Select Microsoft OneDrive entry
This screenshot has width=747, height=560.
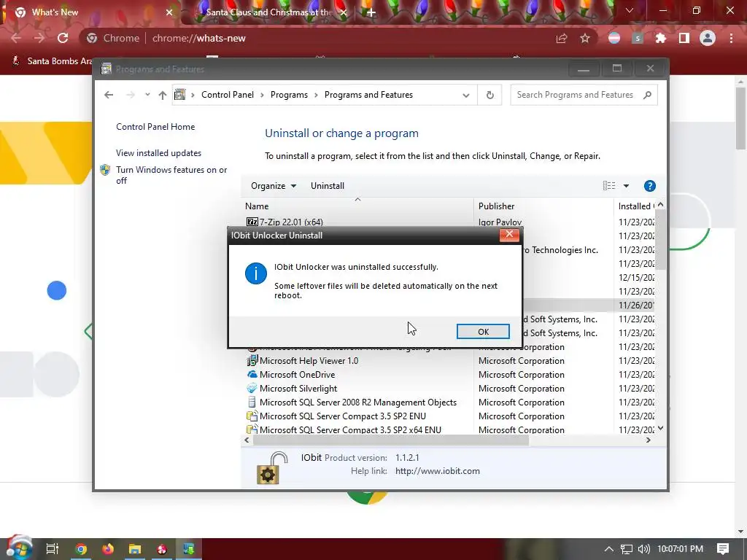pos(297,374)
